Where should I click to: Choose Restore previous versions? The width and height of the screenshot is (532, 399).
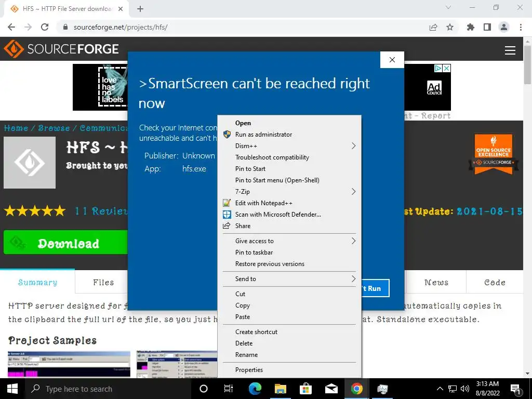tap(289, 264)
